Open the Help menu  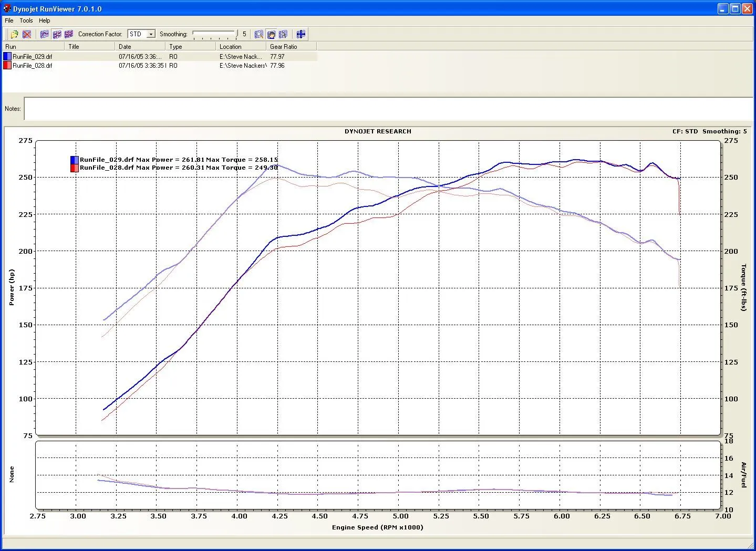[45, 20]
